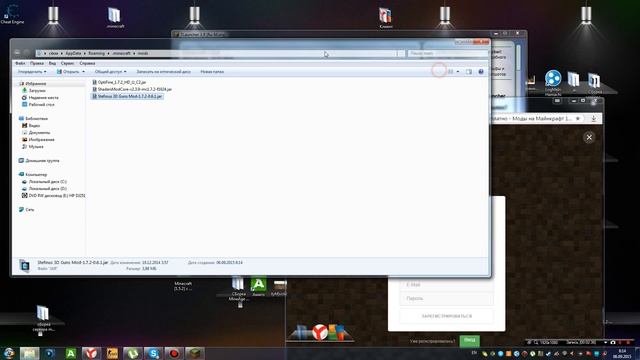640x360 pixels.
Task: Open the red recorder taskbar icon
Action: tap(174, 353)
